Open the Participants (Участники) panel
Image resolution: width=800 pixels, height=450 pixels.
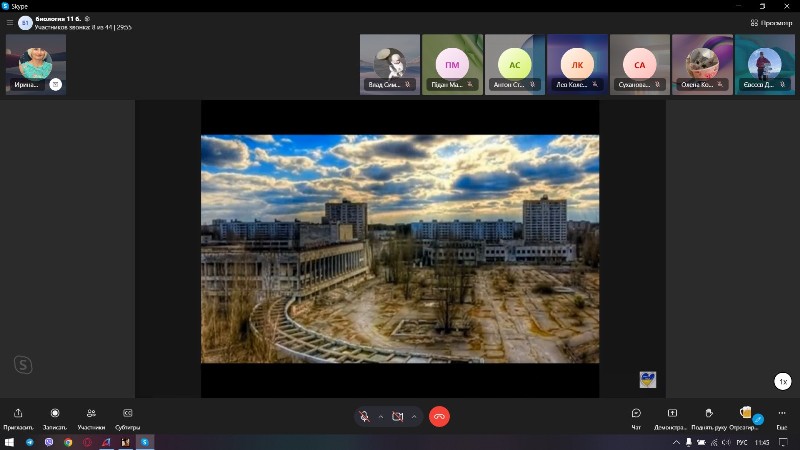pos(91,413)
